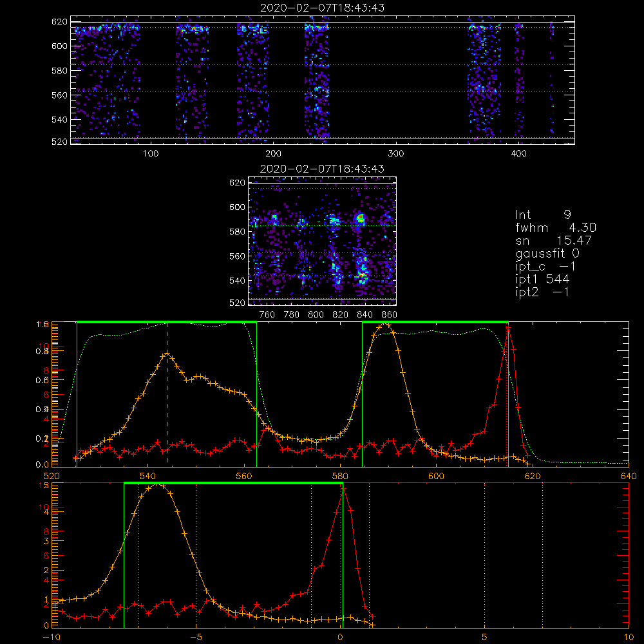Click the "sn 15.47" value
644x644 pixels.
(x=553, y=240)
